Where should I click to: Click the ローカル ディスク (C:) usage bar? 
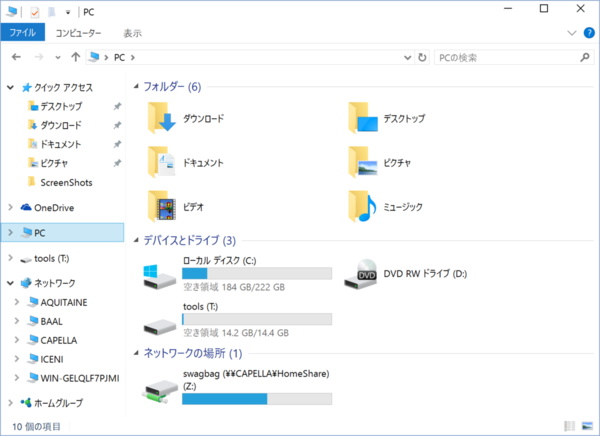pyautogui.click(x=257, y=273)
